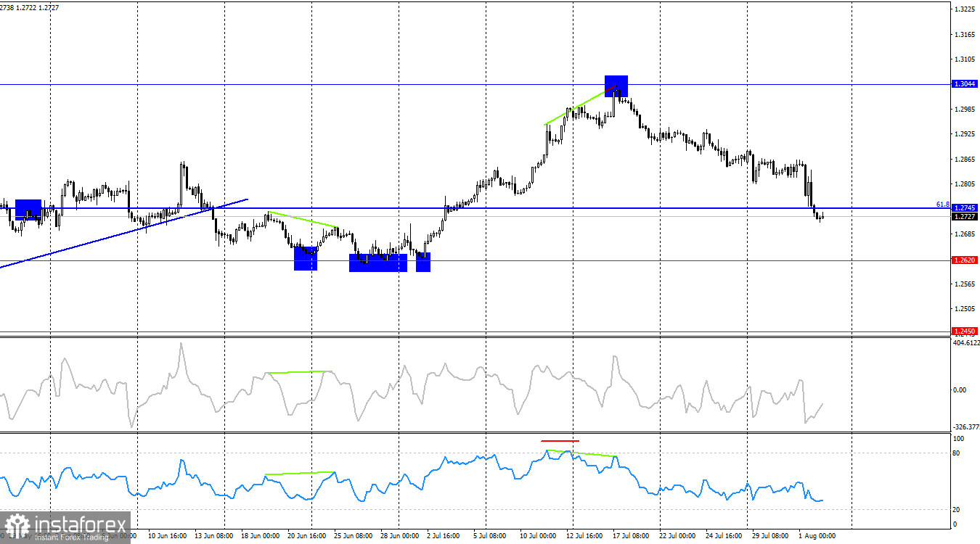Click the 1.3105 price axis label
Image resolution: width=980 pixels, height=544 pixels.
click(x=965, y=59)
